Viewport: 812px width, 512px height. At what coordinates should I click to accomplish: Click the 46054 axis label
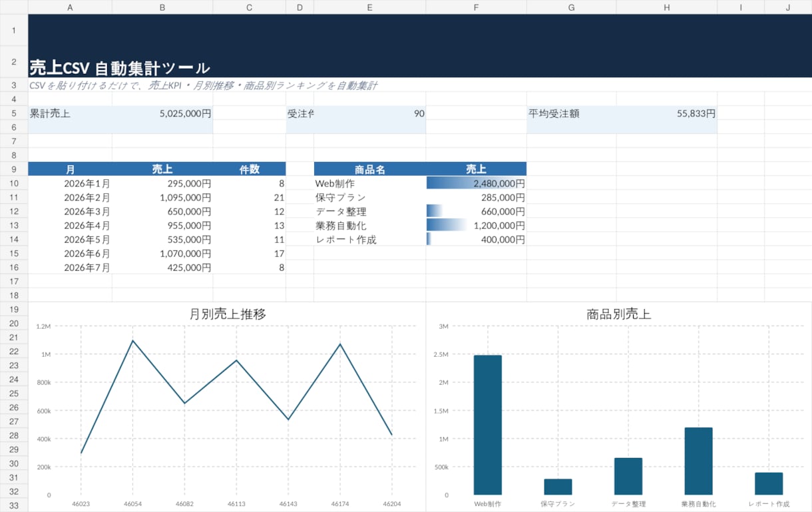(132, 504)
